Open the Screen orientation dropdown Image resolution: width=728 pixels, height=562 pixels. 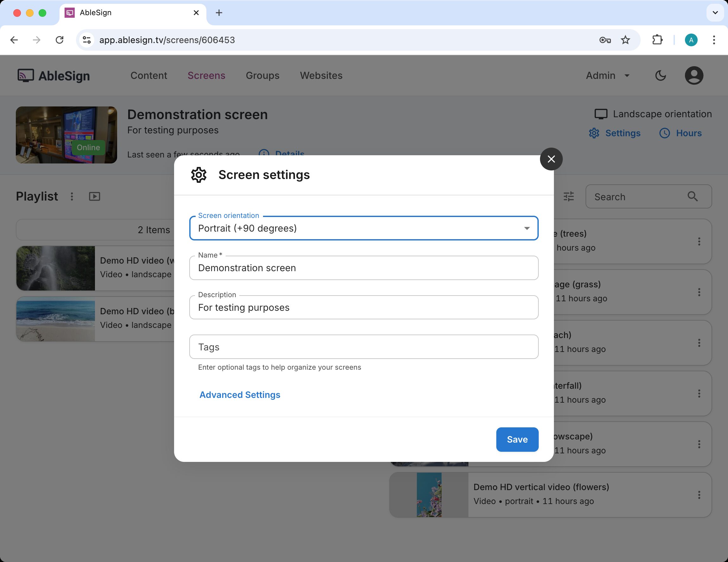tap(363, 228)
